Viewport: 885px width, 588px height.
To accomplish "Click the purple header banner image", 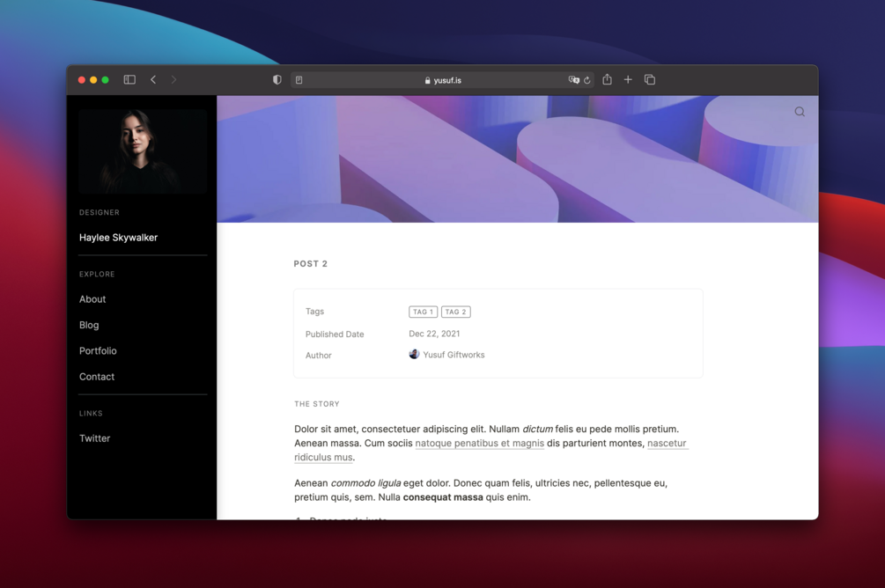I will [518, 159].
